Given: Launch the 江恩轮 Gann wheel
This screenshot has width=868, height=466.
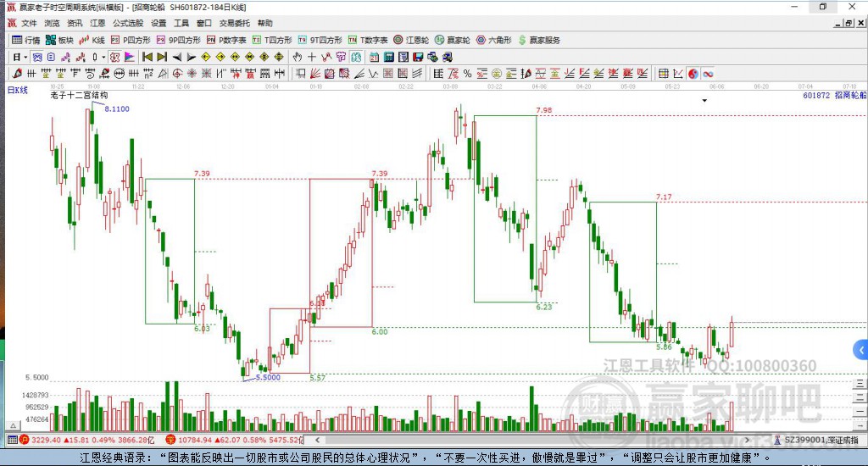Looking at the screenshot, I should (x=411, y=40).
